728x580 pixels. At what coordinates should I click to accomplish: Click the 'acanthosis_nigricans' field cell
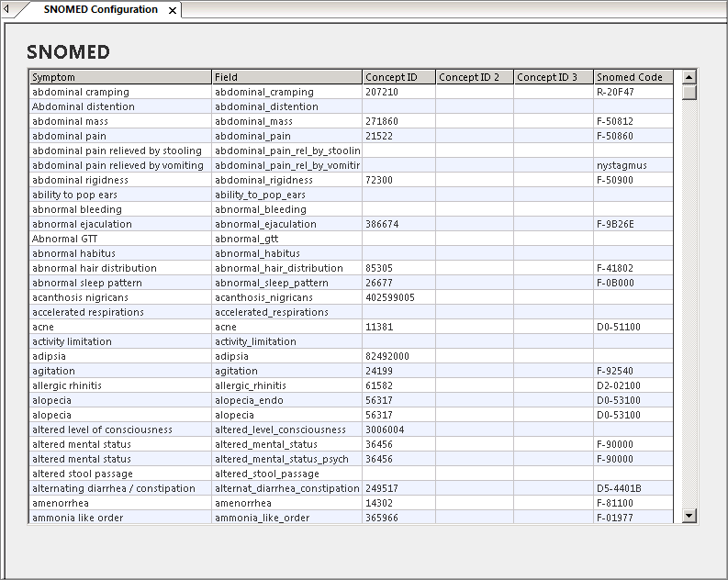coord(287,298)
